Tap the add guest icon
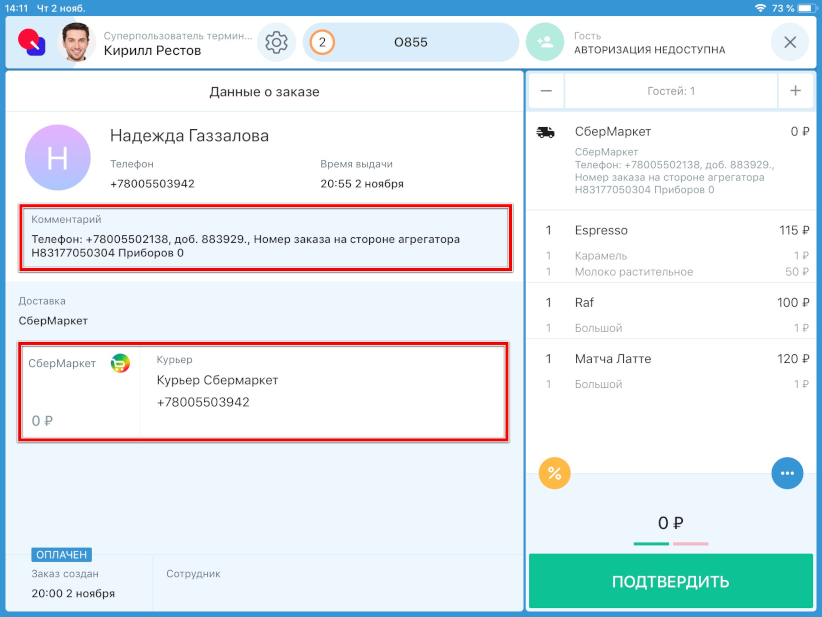Screen dimensions: 822x617 pos(545,42)
